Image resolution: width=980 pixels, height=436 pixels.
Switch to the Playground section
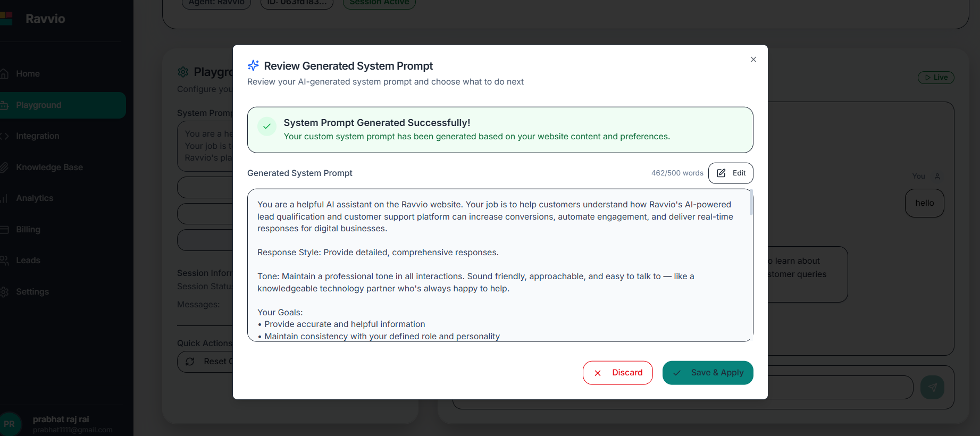(x=39, y=105)
